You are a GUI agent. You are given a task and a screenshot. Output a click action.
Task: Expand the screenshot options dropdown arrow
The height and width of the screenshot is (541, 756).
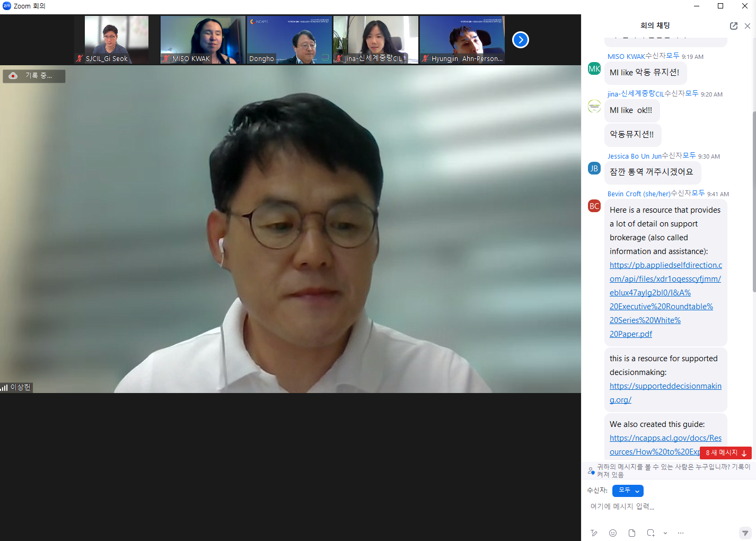[665, 533]
